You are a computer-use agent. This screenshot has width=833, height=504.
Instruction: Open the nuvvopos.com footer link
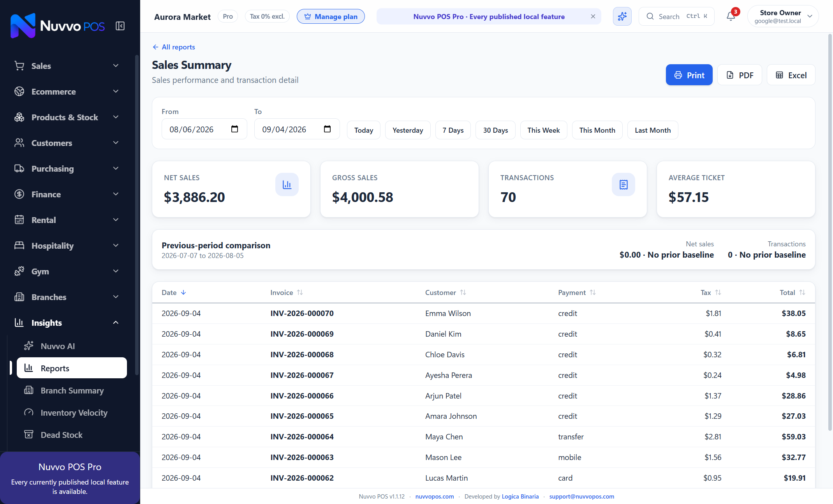[434, 496]
